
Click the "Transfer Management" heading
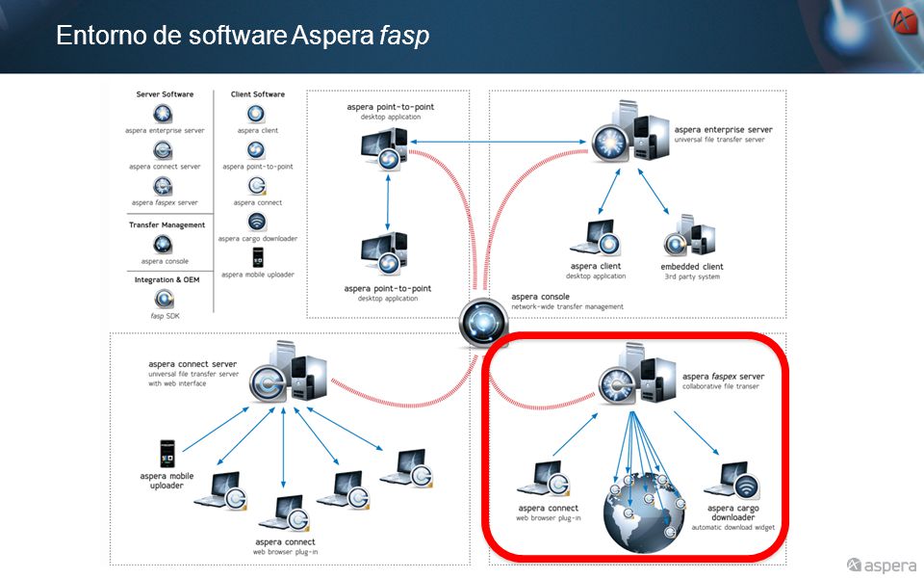pyautogui.click(x=167, y=225)
